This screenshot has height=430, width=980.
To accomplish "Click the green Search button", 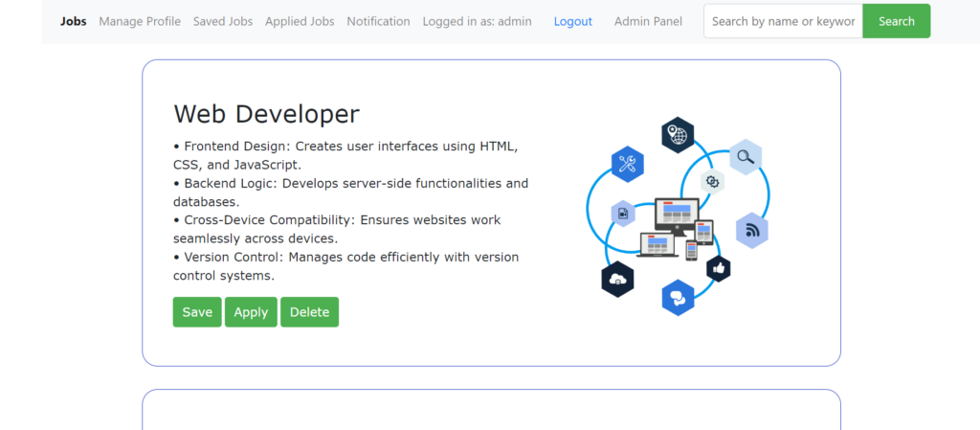I will 896,21.
